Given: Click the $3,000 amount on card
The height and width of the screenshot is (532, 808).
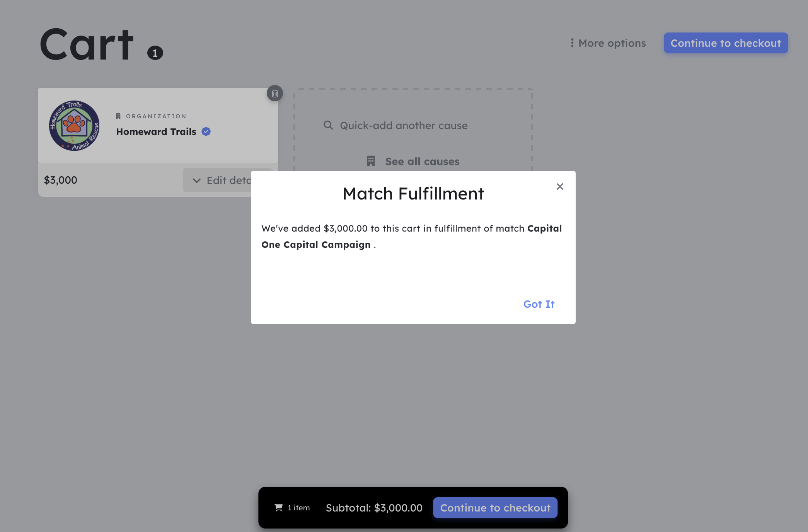Looking at the screenshot, I should point(61,180).
